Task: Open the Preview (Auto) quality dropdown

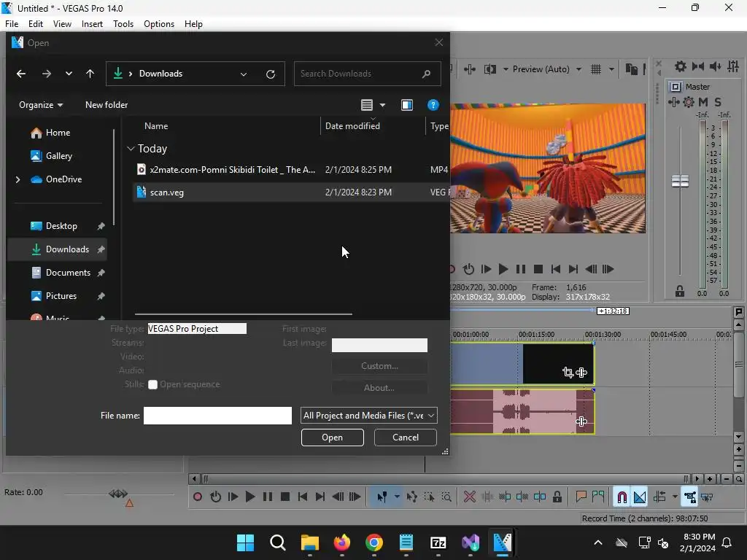Action: 546,69
